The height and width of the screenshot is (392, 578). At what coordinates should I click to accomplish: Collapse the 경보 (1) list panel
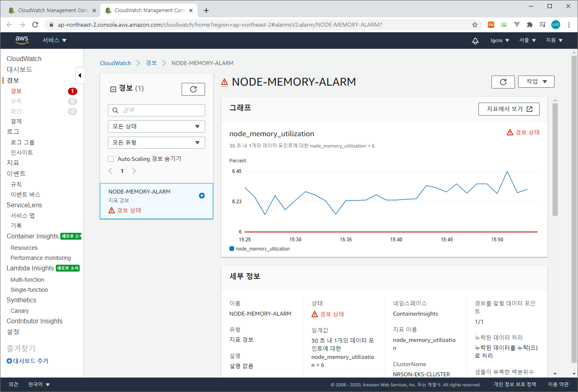click(113, 89)
